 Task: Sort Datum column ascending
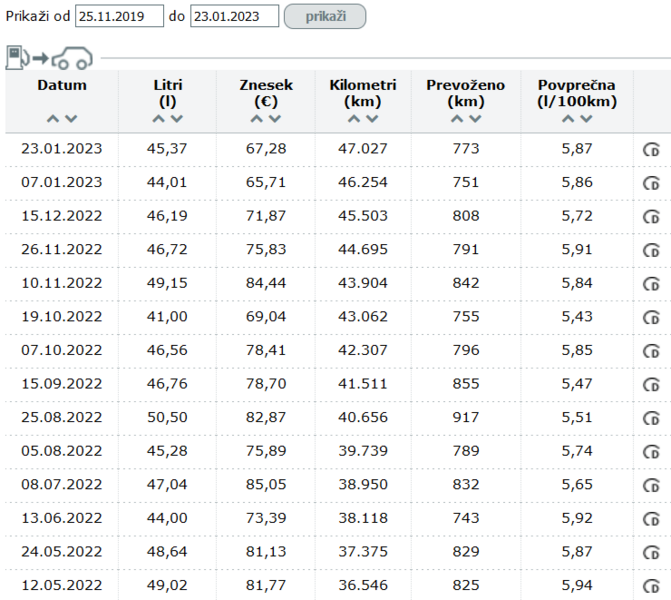tap(53, 119)
